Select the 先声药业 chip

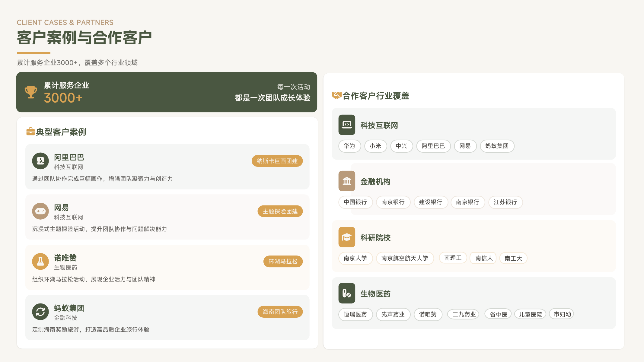click(x=393, y=314)
